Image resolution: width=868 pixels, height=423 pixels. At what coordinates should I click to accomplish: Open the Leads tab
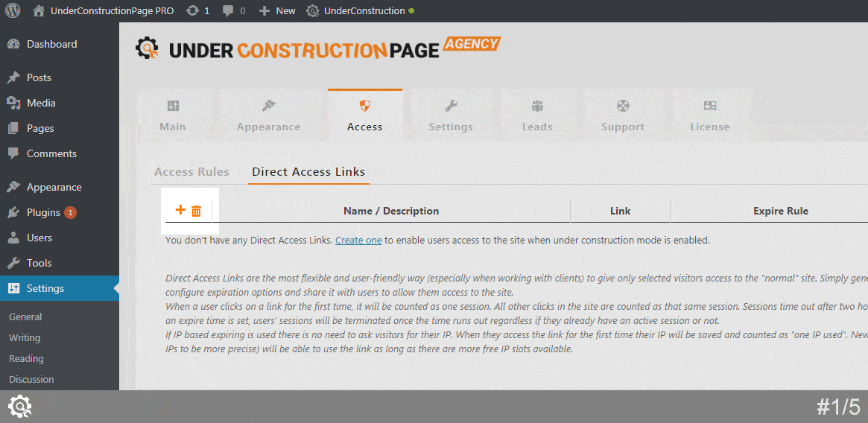[537, 115]
